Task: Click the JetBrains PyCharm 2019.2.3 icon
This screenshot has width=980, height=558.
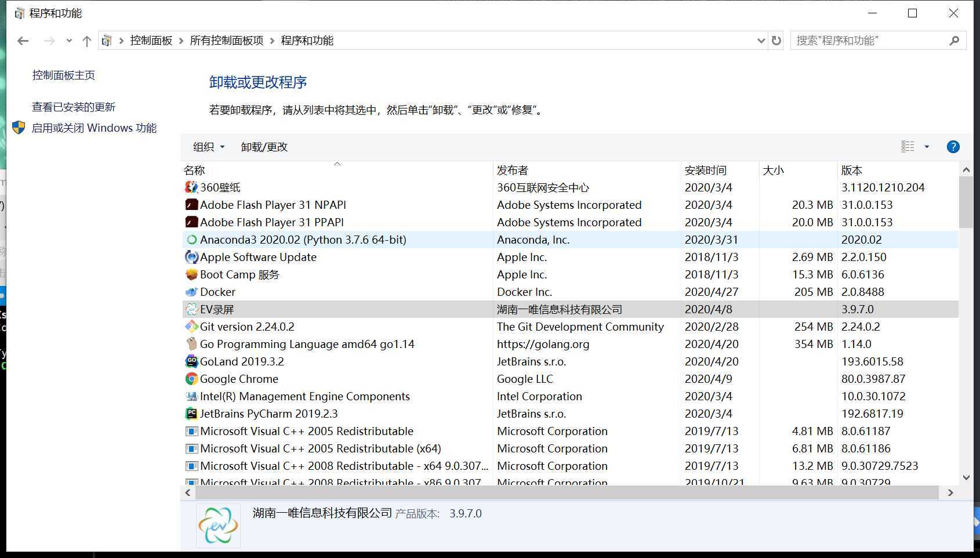Action: [x=191, y=414]
